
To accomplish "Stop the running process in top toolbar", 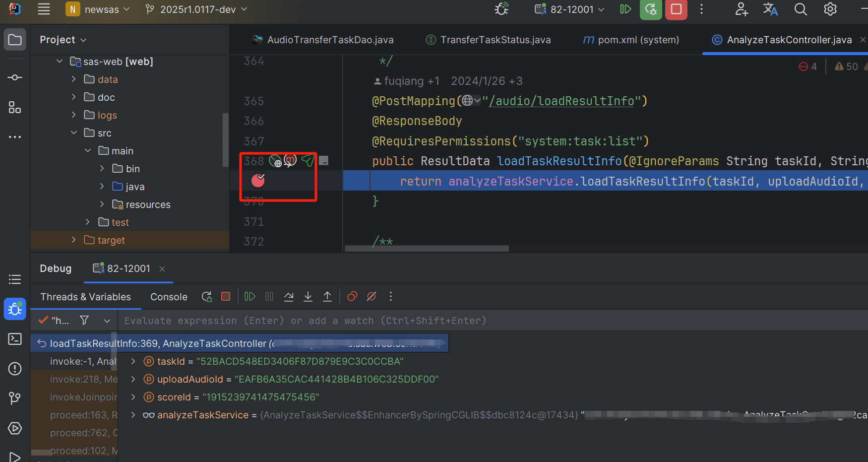I will (x=676, y=9).
